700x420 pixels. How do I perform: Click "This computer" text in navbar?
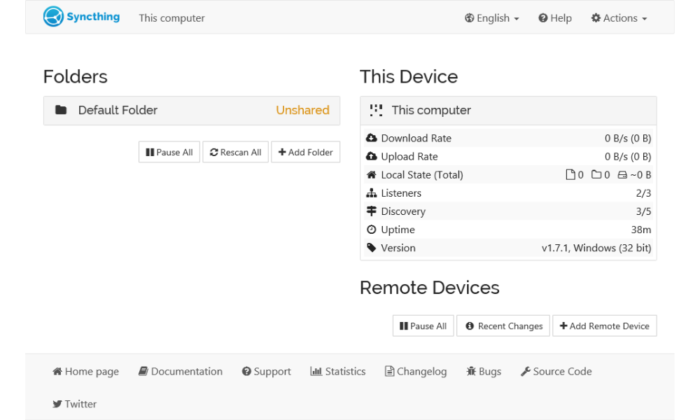[x=171, y=18]
